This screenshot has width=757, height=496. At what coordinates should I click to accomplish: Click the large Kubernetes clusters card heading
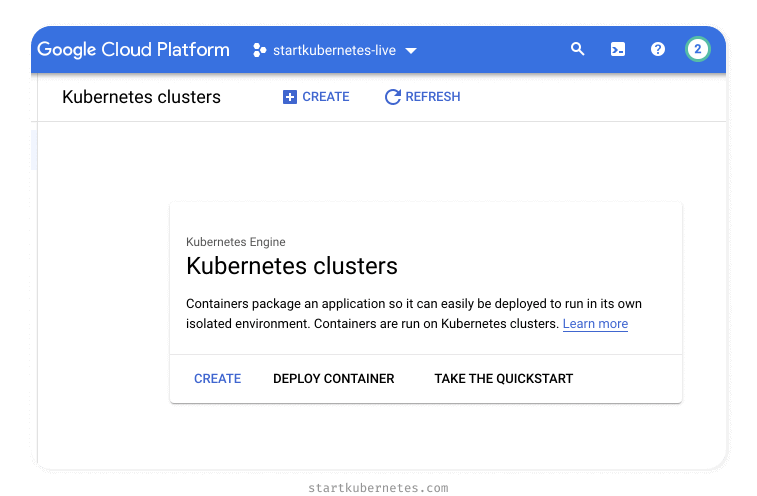pyautogui.click(x=292, y=266)
